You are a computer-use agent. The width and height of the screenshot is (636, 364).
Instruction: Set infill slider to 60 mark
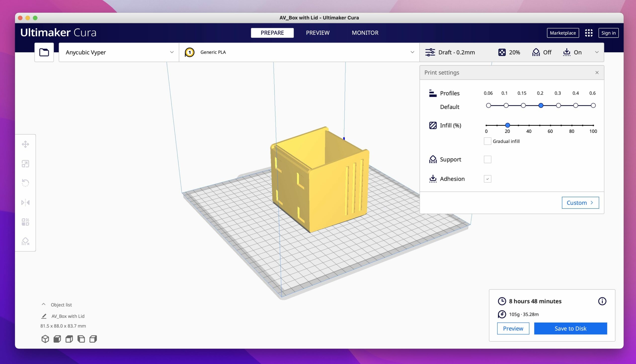click(x=550, y=125)
